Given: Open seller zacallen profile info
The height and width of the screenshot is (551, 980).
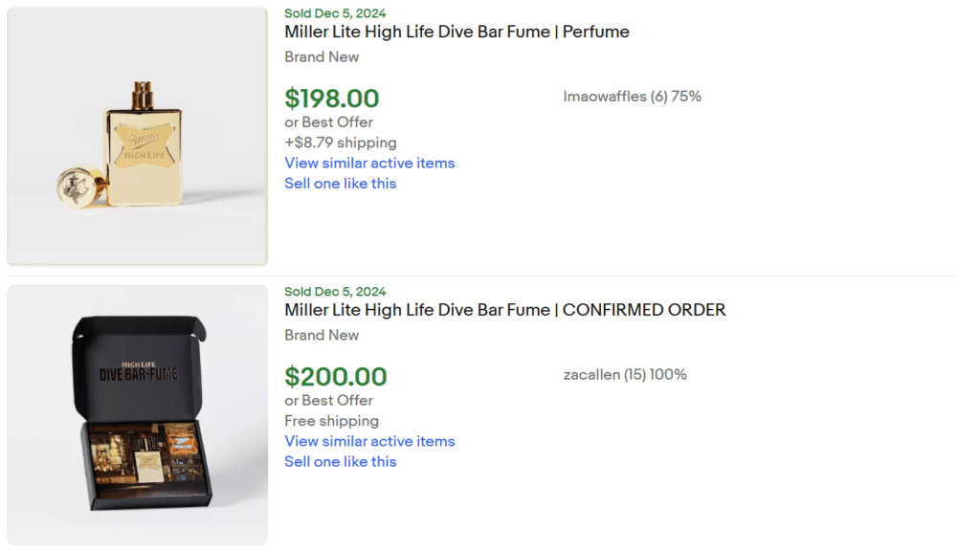Looking at the screenshot, I should tap(625, 375).
